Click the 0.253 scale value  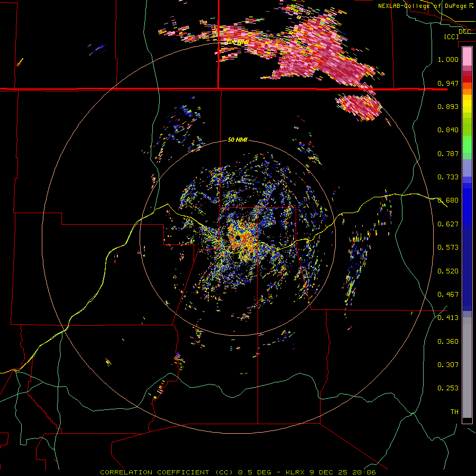click(448, 388)
